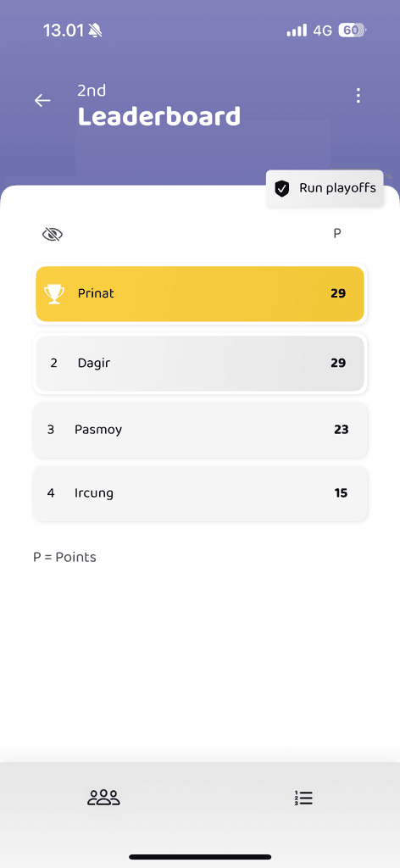Tap the muted bell status icon

click(95, 31)
